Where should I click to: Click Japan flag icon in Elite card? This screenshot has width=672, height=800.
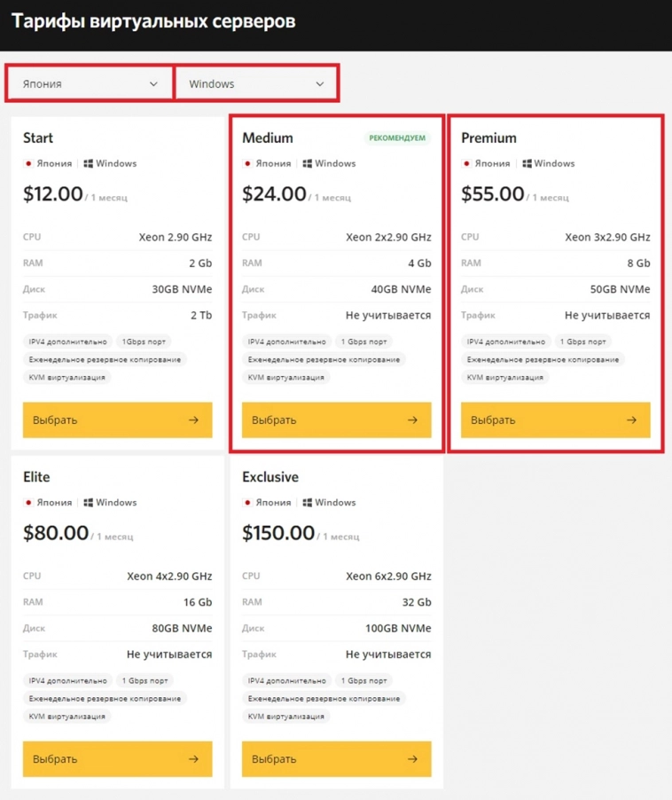pos(29,503)
